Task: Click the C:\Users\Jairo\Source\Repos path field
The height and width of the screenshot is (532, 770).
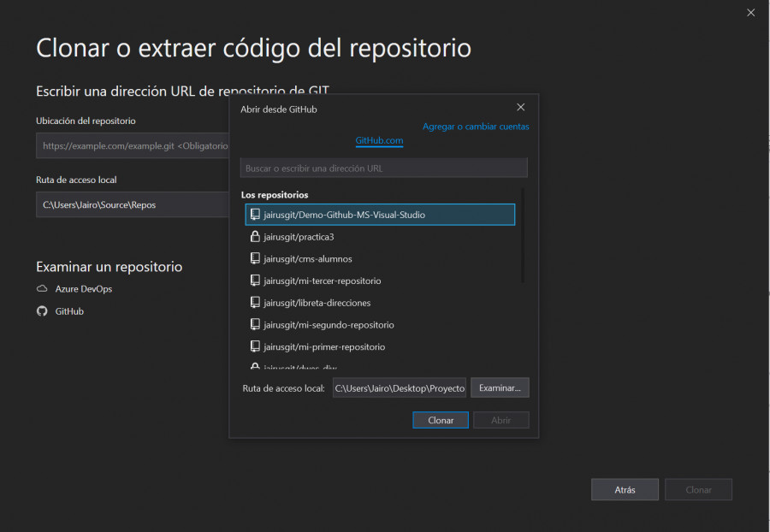Action: coord(133,204)
